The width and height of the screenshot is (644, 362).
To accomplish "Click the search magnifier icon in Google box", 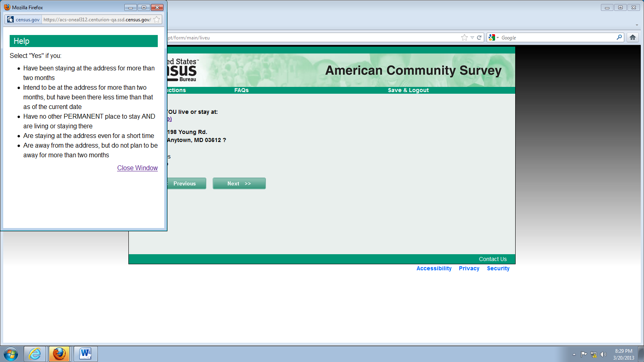I will point(619,37).
